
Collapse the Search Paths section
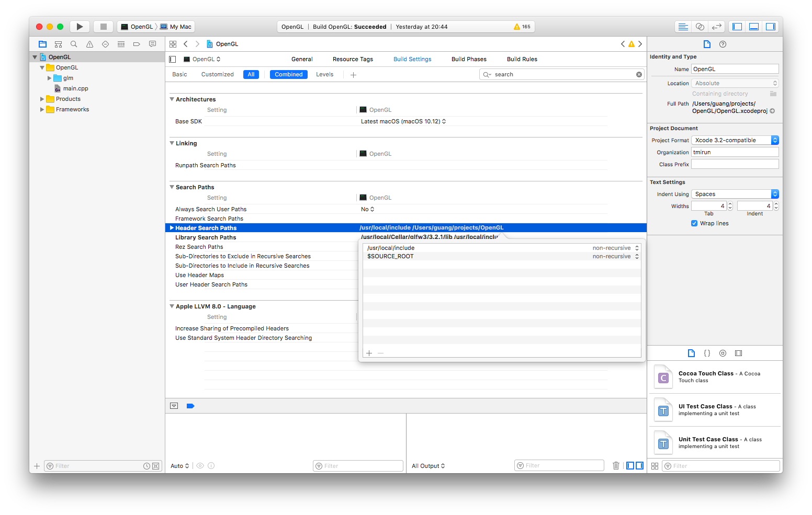click(172, 187)
